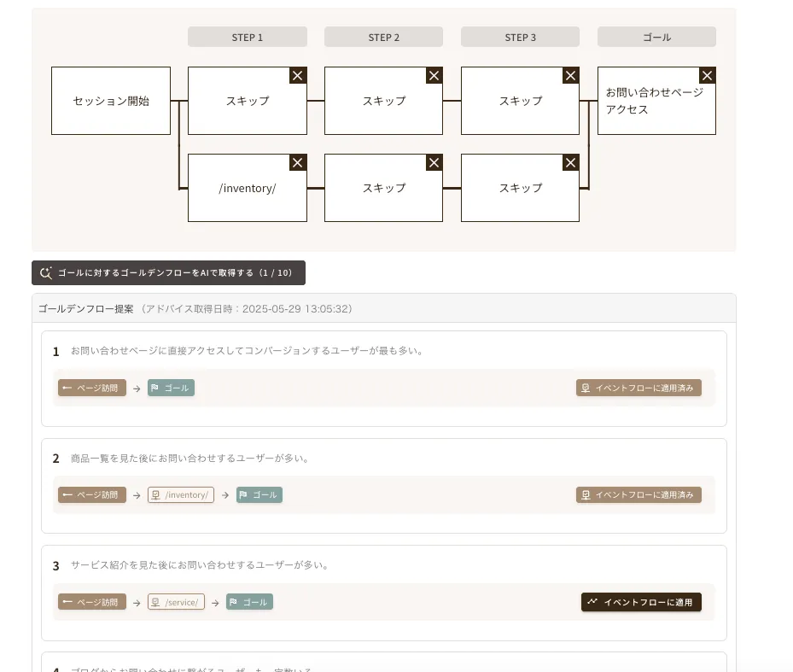Click the applied icon on suggestion 1's button
This screenshot has width=793, height=672.
(586, 389)
